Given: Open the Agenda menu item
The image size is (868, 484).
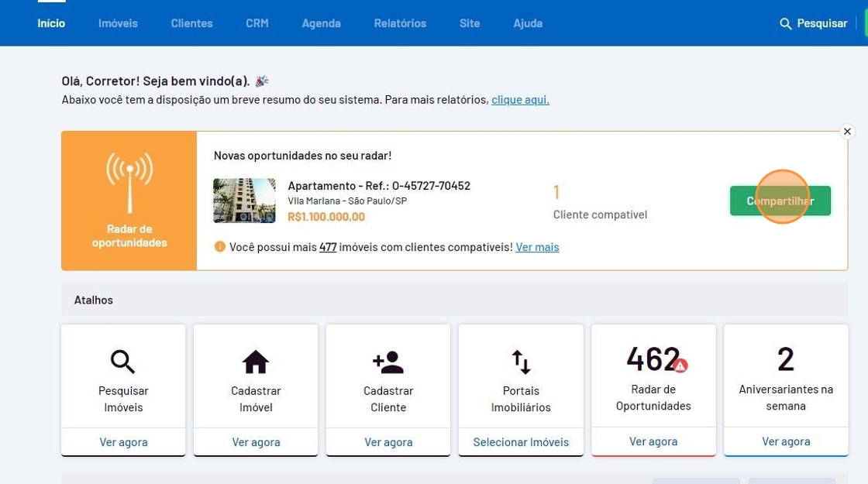Looking at the screenshot, I should [321, 23].
